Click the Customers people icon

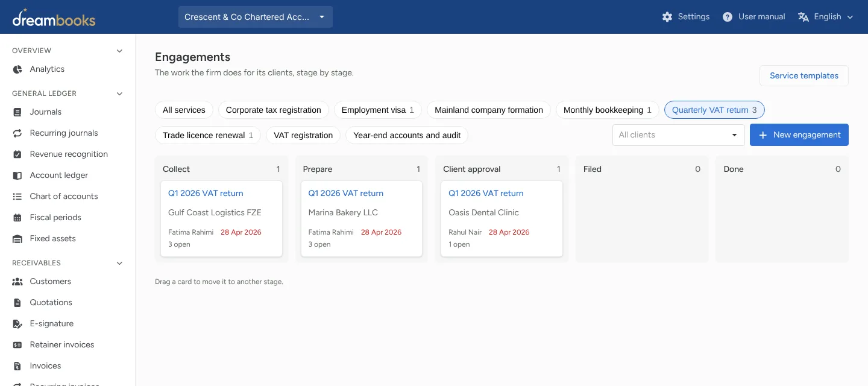(17, 282)
